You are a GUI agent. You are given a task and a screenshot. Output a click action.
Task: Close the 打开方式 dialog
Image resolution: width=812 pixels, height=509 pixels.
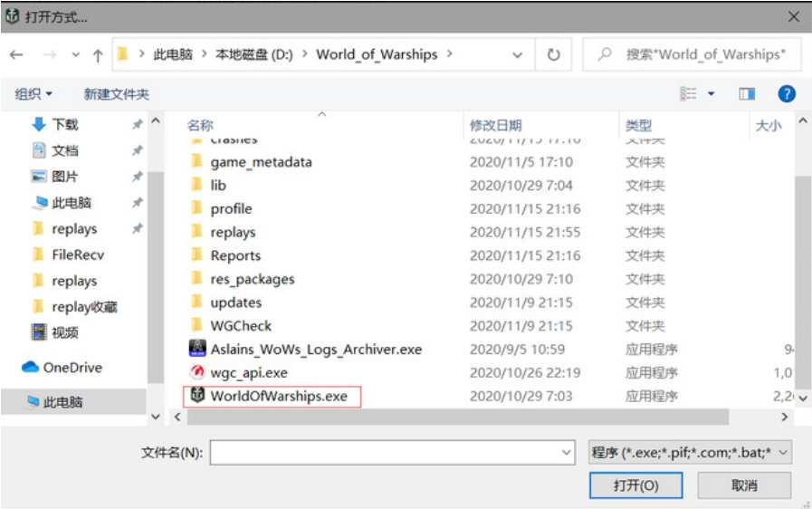pyautogui.click(x=794, y=16)
